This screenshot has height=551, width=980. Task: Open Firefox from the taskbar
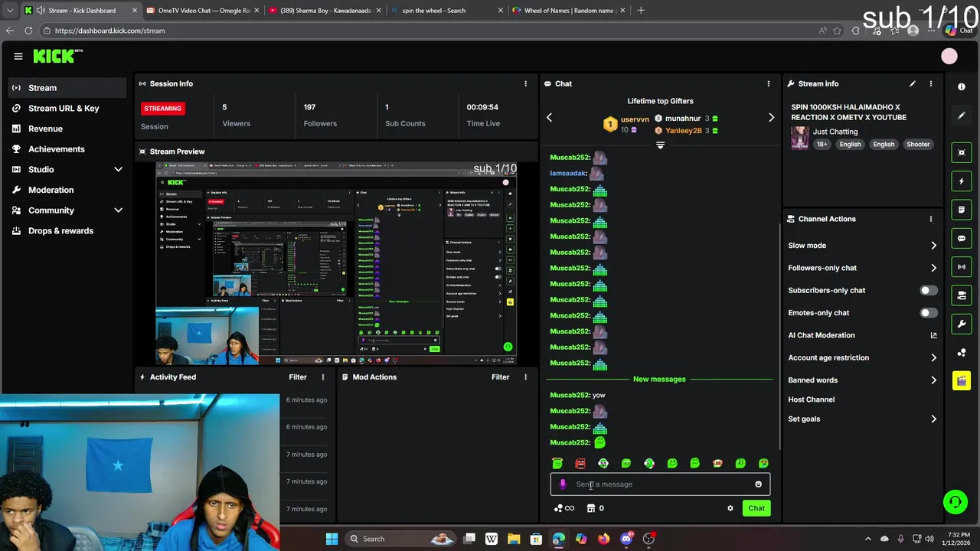(x=603, y=539)
